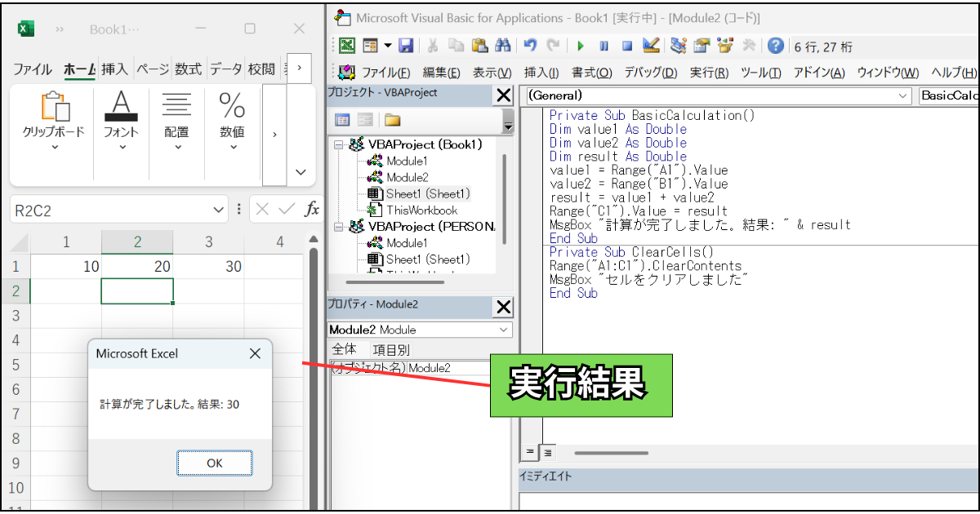Open the Name Box dropdown showing R2C2
This screenshot has width=980, height=514.
(218, 210)
